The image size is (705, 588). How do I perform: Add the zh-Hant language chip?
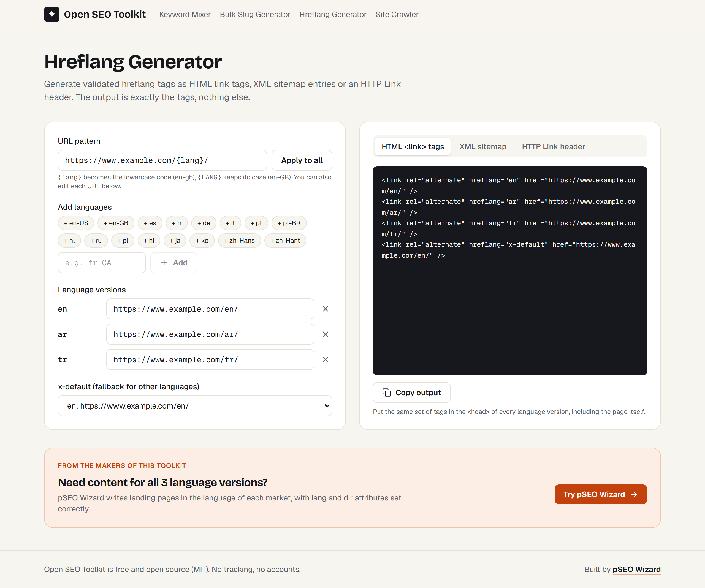[285, 241]
